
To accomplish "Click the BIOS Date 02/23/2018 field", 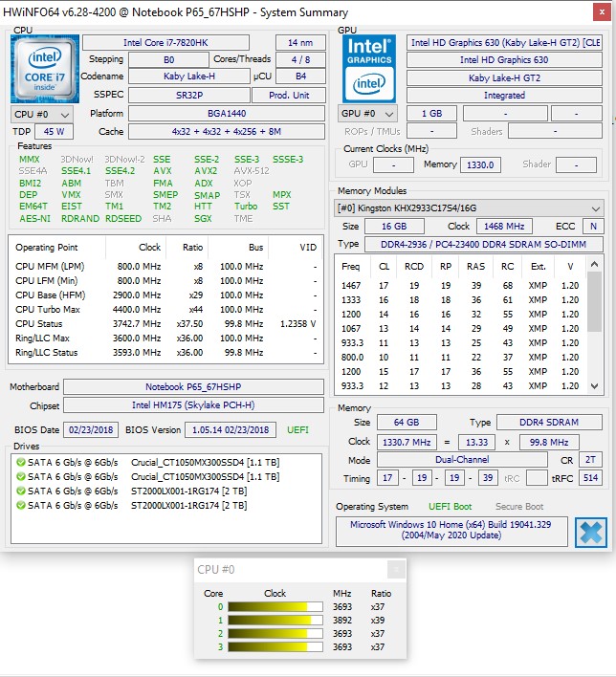I will (x=91, y=430).
